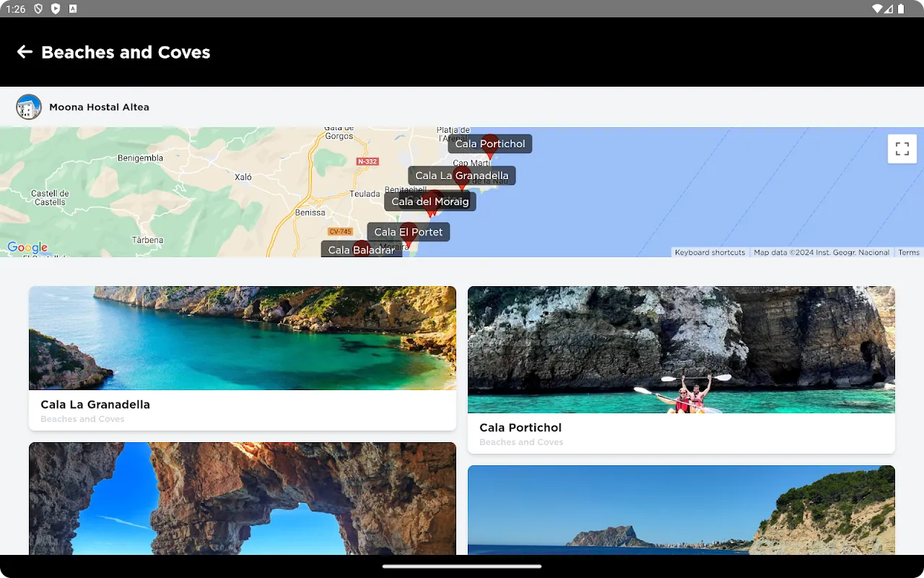The width and height of the screenshot is (924, 578).
Task: Click the Cala La Granadella card title
Action: [95, 405]
